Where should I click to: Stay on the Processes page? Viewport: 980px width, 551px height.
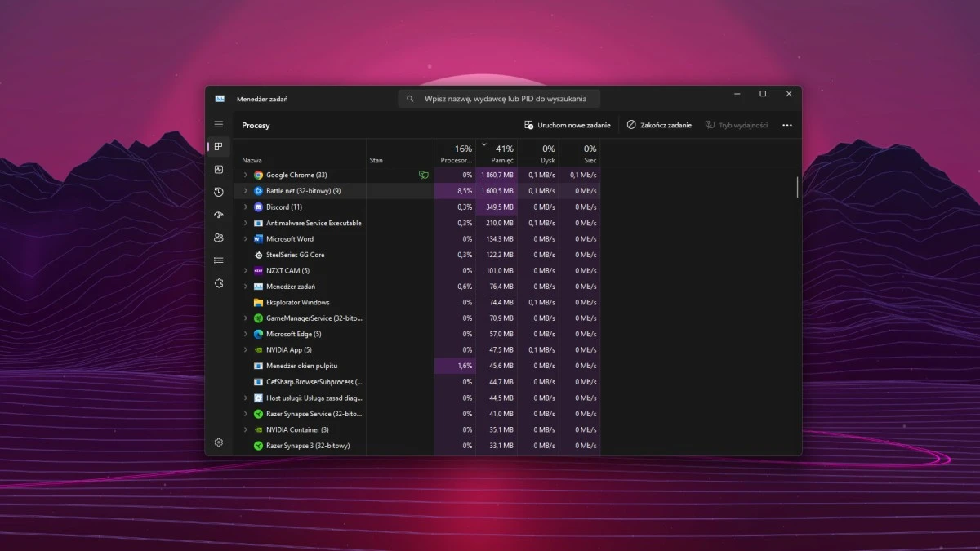[x=218, y=147]
